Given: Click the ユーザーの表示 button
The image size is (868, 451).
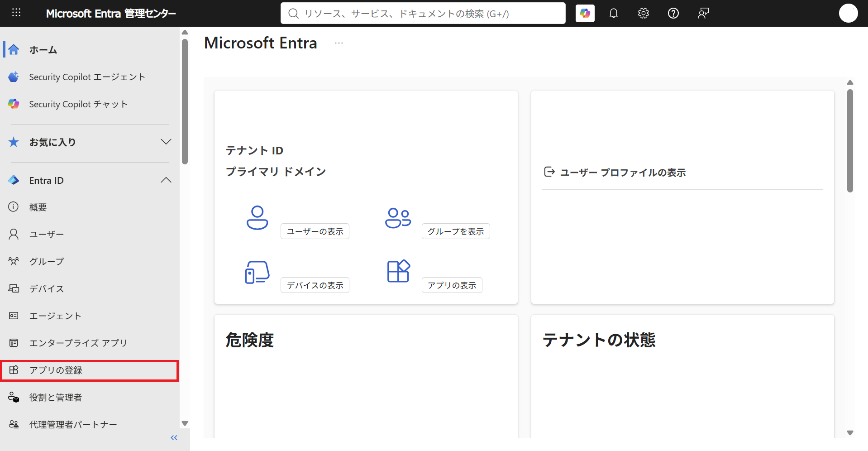Looking at the screenshot, I should pos(315,231).
